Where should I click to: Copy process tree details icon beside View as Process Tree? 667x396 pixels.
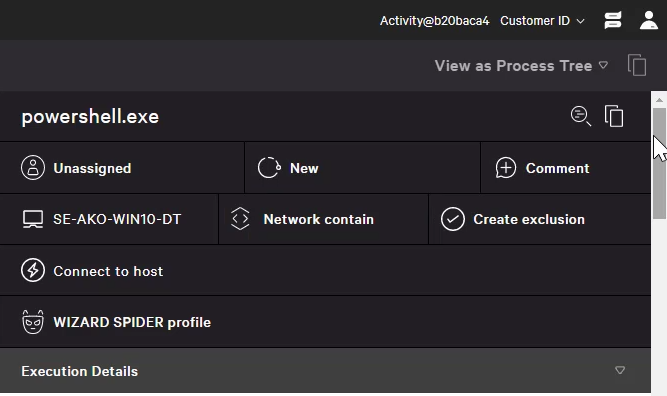[637, 66]
